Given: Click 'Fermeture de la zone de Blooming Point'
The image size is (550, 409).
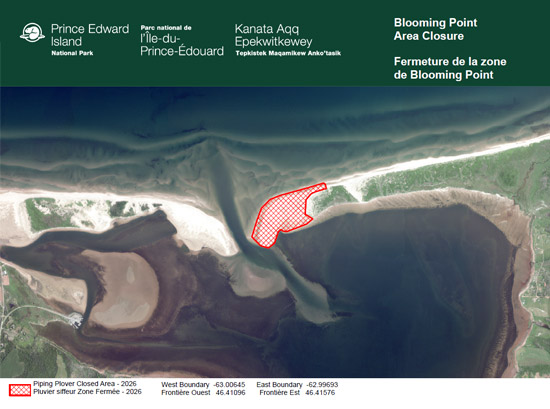Looking at the screenshot, I should (450, 68).
